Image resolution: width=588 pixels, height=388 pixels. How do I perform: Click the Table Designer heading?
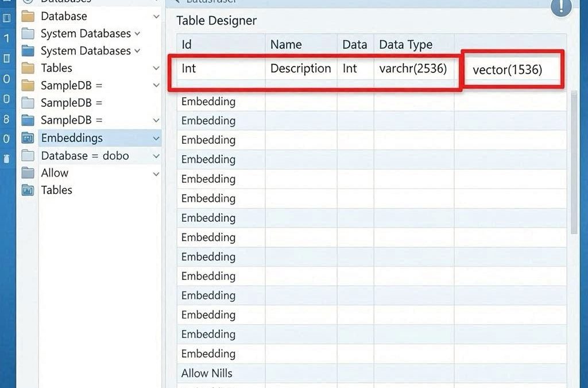(x=216, y=21)
